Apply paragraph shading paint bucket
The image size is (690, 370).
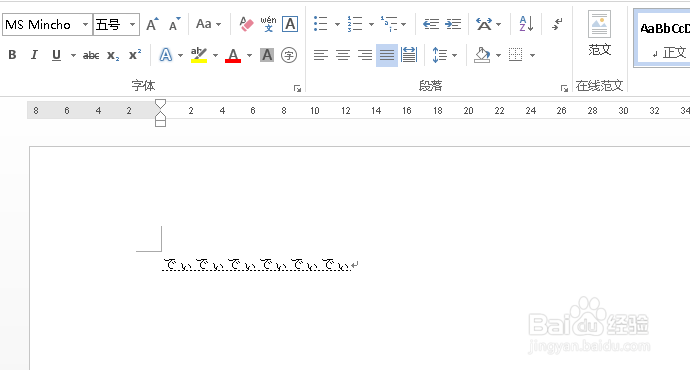pos(482,55)
